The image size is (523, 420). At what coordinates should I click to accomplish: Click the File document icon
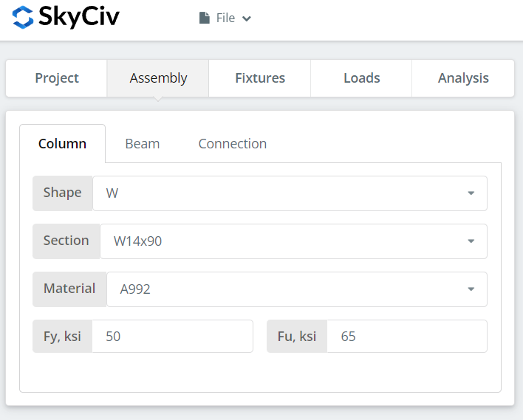point(205,18)
